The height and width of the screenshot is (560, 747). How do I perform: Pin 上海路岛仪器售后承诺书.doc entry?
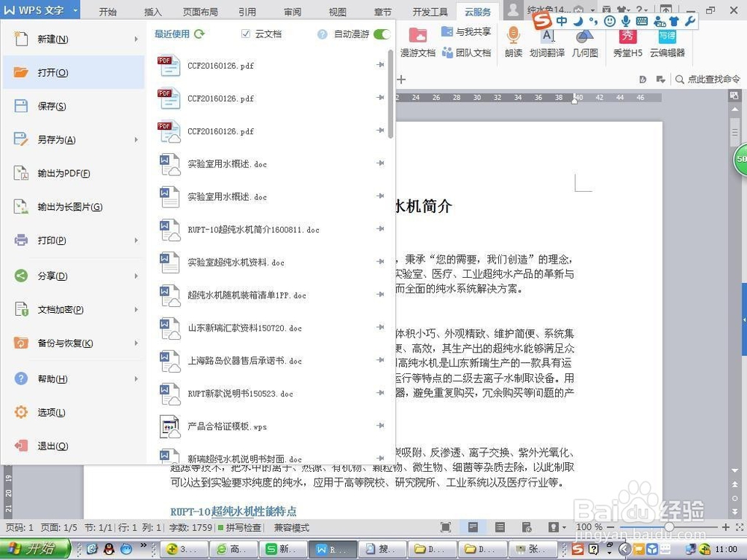(x=380, y=360)
